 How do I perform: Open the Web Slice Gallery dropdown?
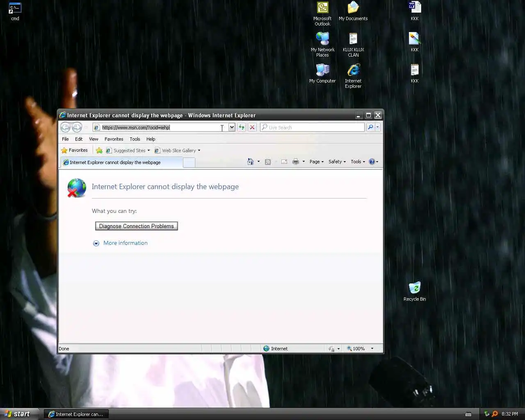178,151
